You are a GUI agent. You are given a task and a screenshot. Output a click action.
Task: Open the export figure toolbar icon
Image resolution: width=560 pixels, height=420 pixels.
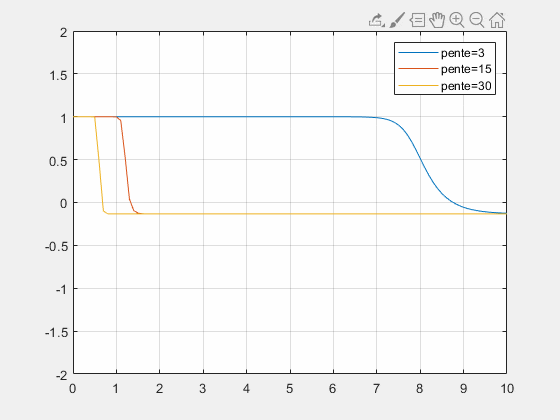tap(376, 20)
